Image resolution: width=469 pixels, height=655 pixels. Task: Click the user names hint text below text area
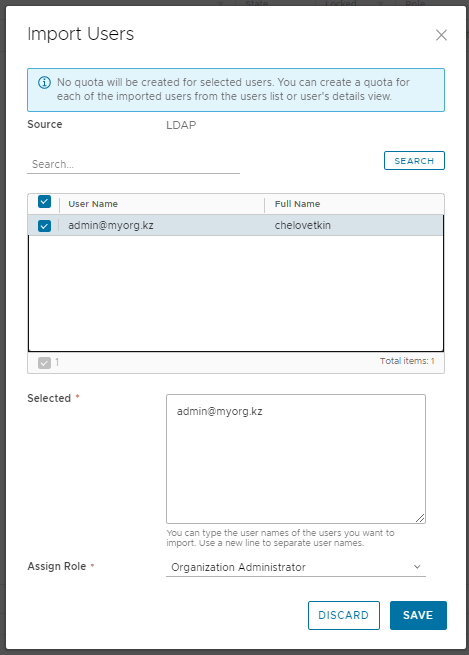(280, 538)
